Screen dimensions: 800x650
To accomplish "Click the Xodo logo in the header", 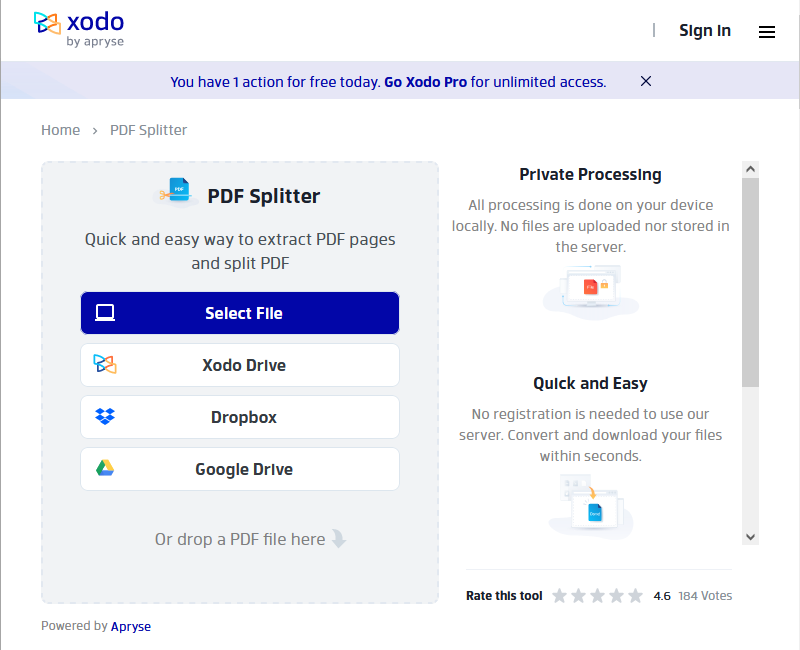I will click(x=80, y=30).
